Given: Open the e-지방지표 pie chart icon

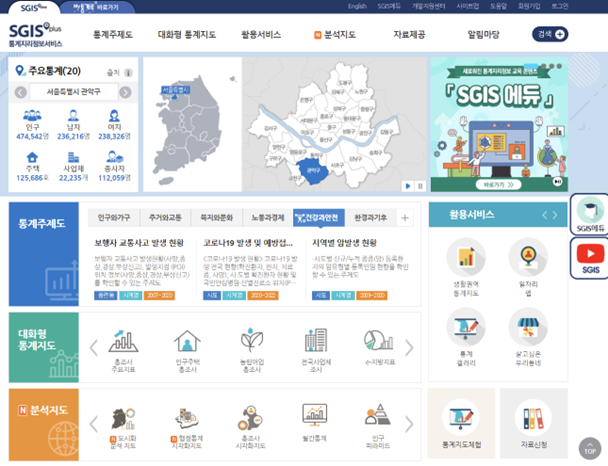Looking at the screenshot, I should coord(379,340).
